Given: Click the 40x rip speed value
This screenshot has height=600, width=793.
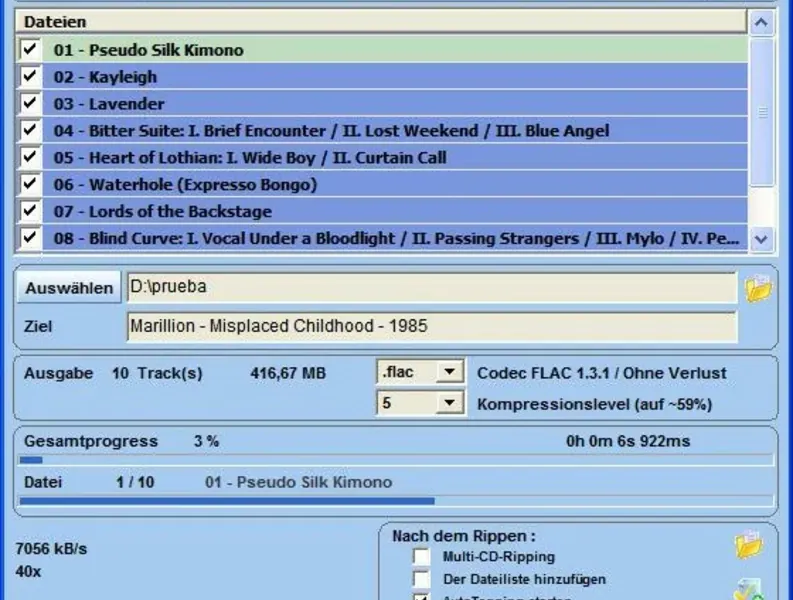Looking at the screenshot, I should click(28, 572).
